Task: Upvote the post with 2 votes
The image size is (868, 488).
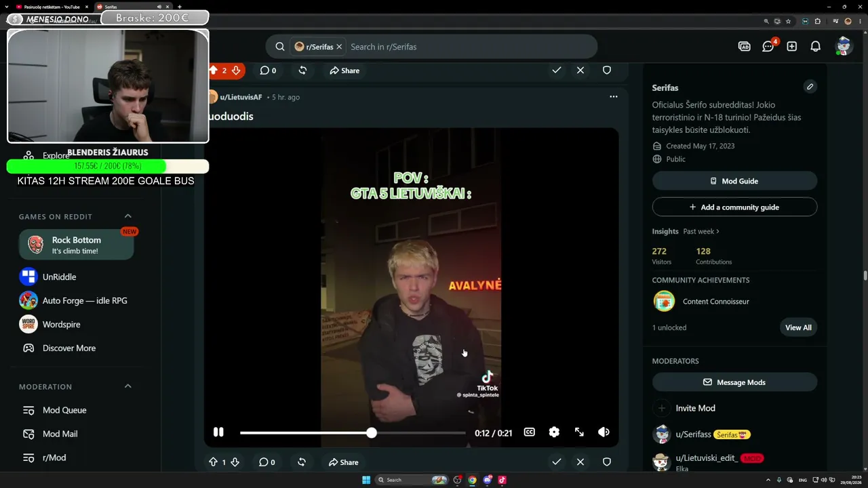Action: click(x=214, y=70)
